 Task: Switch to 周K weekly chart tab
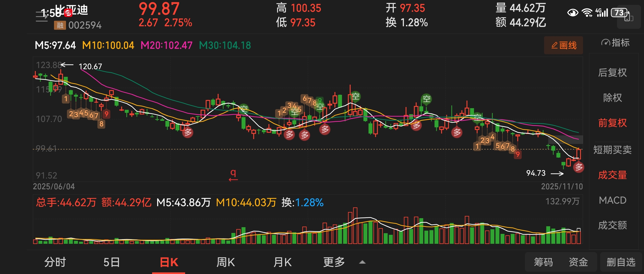coord(225,262)
